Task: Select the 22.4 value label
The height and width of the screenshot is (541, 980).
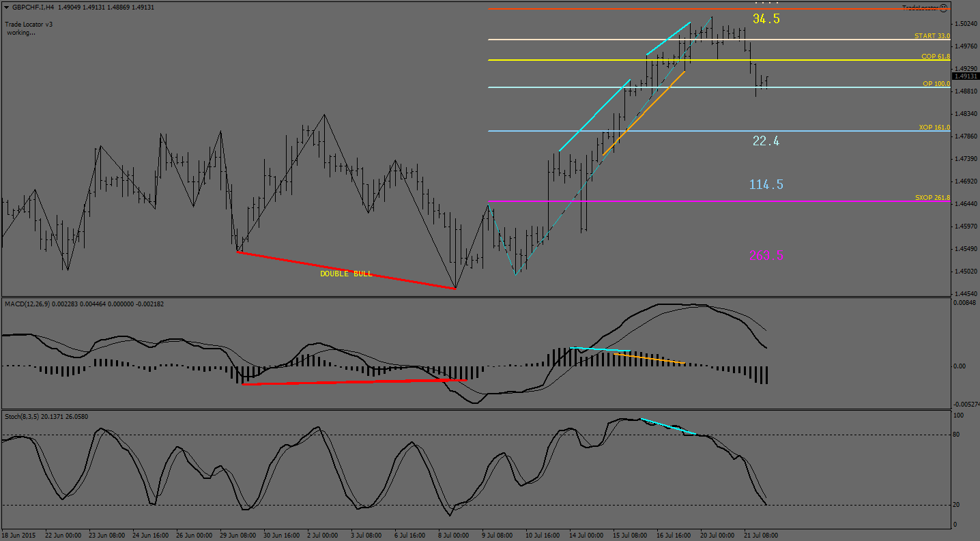Action: pyautogui.click(x=766, y=141)
